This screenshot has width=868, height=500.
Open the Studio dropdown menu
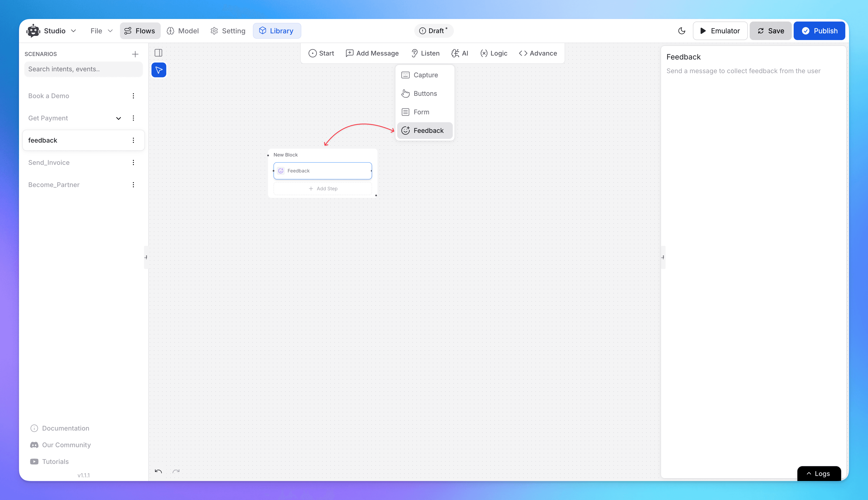click(51, 31)
